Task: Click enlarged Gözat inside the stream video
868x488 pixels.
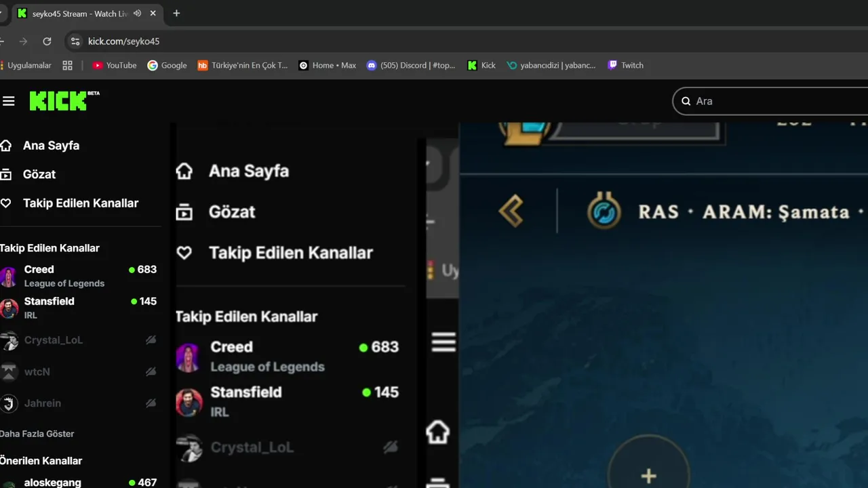Action: (x=232, y=212)
